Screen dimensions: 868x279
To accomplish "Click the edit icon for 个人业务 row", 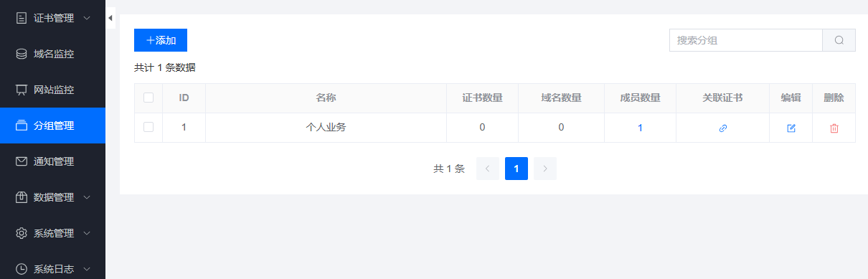I will (791, 128).
